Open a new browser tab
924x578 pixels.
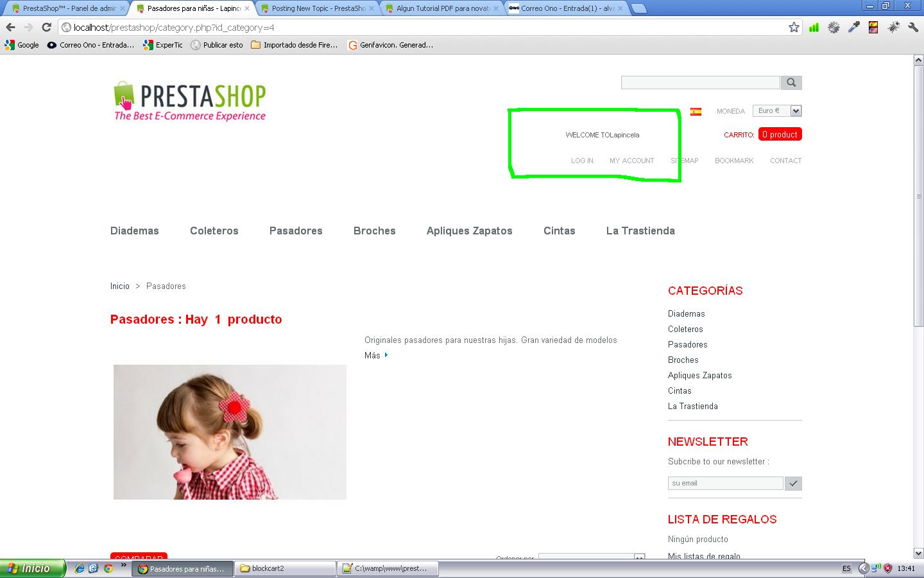pyautogui.click(x=639, y=8)
